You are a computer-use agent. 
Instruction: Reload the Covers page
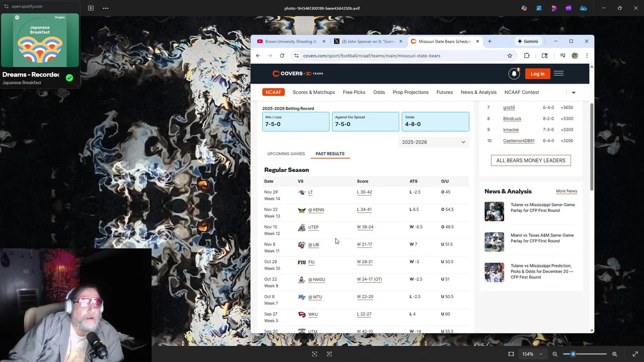point(282,56)
